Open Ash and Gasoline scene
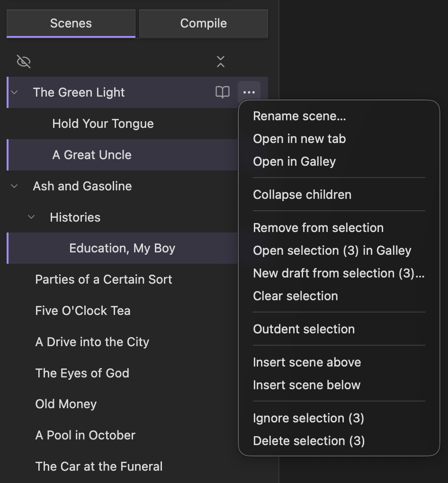 [82, 186]
